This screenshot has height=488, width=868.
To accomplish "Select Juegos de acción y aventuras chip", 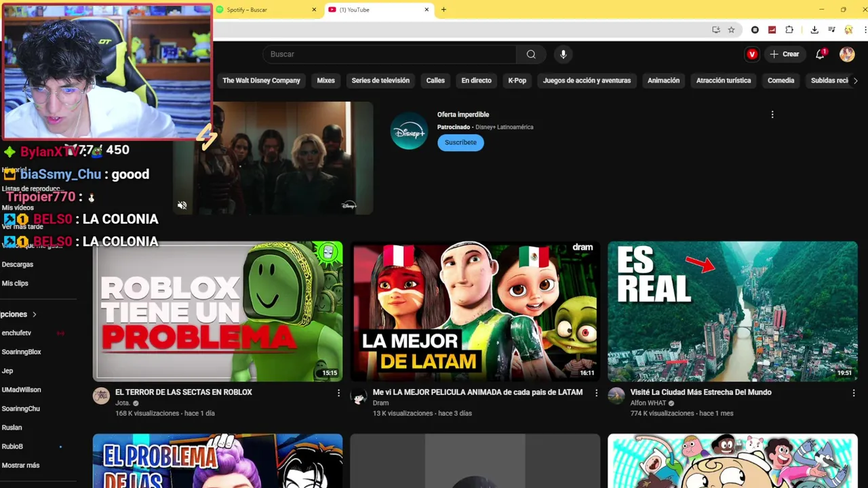I will [587, 81].
